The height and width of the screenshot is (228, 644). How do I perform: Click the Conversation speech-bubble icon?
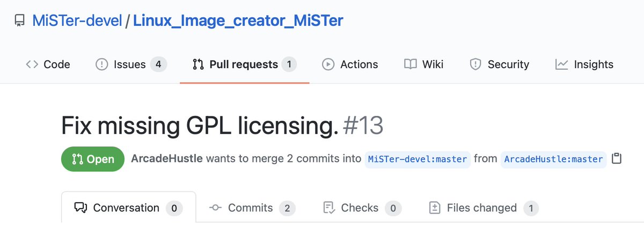(80, 208)
